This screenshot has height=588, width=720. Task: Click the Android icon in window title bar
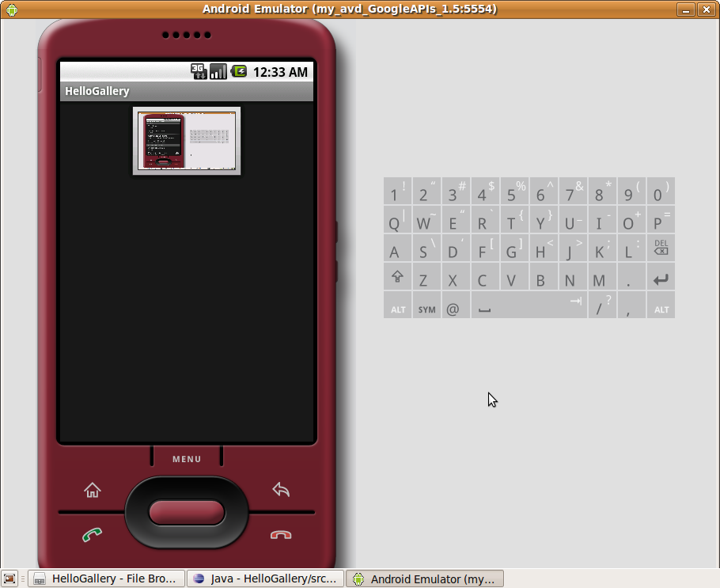coord(12,9)
